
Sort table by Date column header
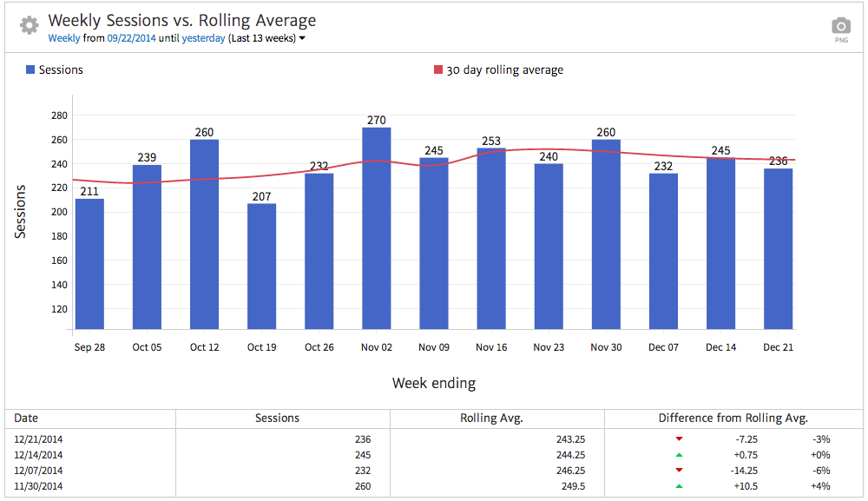coord(27,419)
